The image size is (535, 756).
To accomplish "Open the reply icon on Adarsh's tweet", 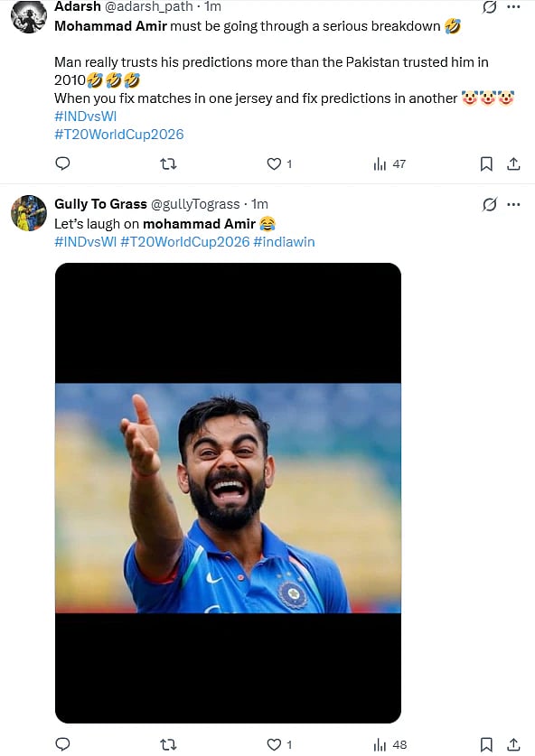I will pyautogui.click(x=62, y=163).
